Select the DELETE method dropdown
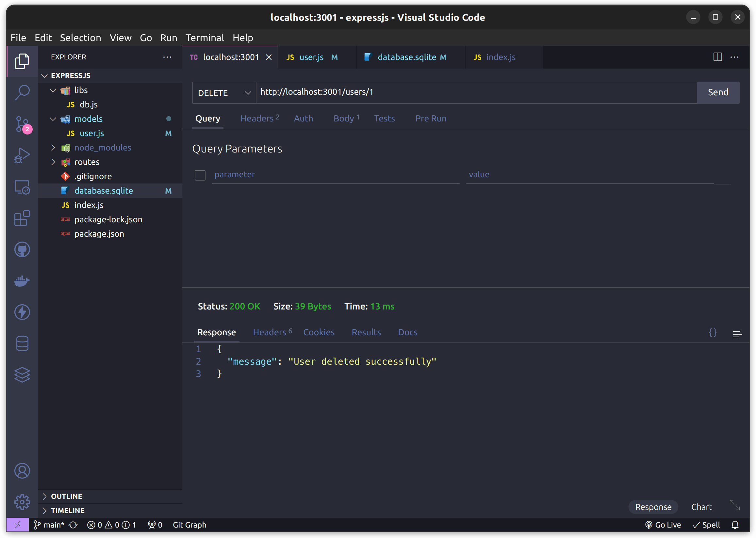This screenshot has height=538, width=756. coord(224,92)
